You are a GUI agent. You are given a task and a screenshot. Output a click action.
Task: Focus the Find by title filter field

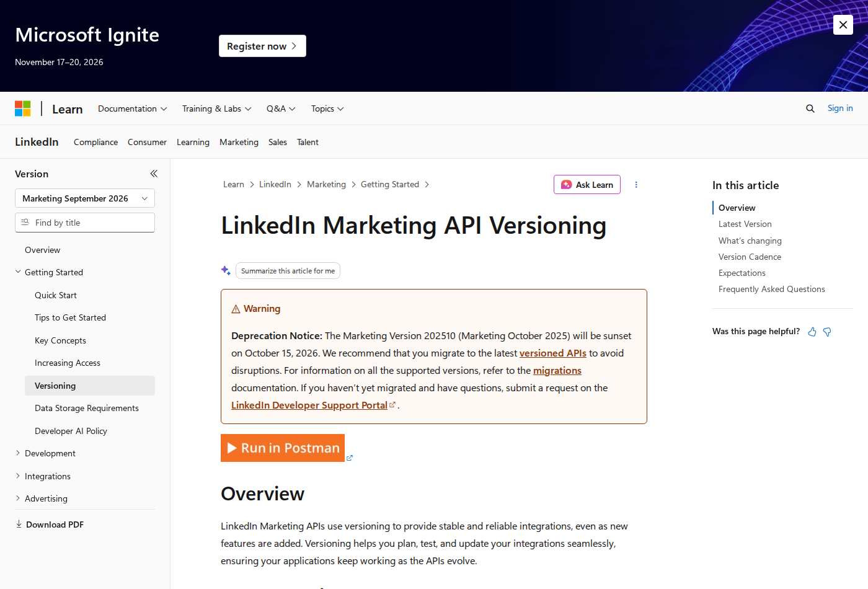pyautogui.click(x=85, y=223)
